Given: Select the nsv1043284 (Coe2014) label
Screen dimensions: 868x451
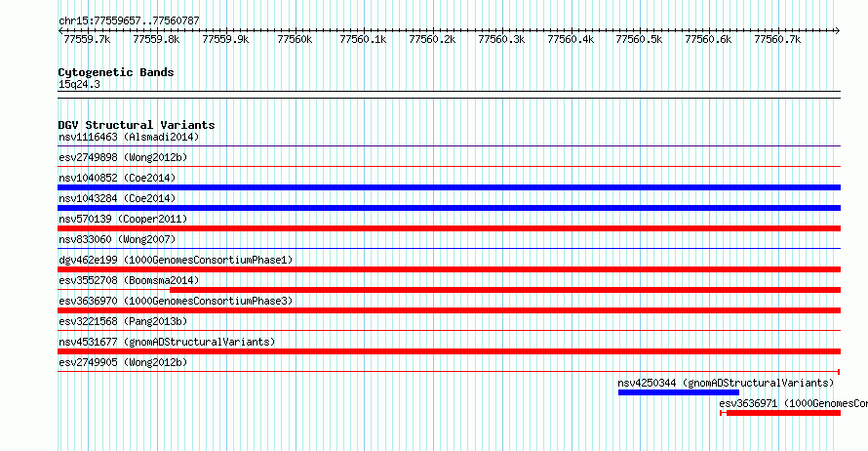Looking at the screenshot, I should click(x=117, y=198).
